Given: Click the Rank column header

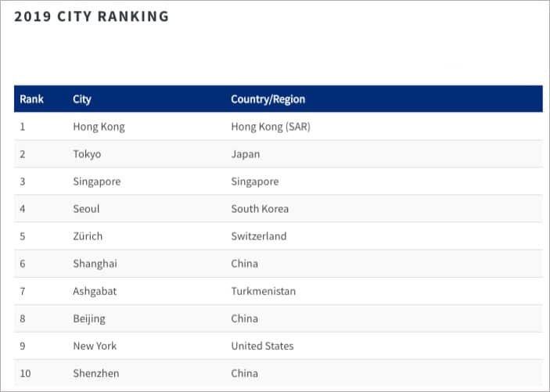Looking at the screenshot, I should pos(31,99).
